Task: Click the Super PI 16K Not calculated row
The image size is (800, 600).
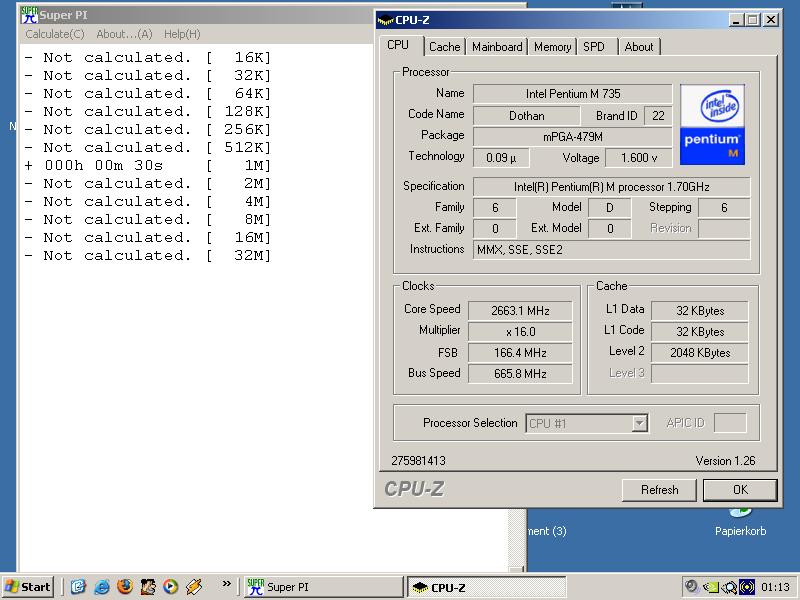Action: coord(147,57)
